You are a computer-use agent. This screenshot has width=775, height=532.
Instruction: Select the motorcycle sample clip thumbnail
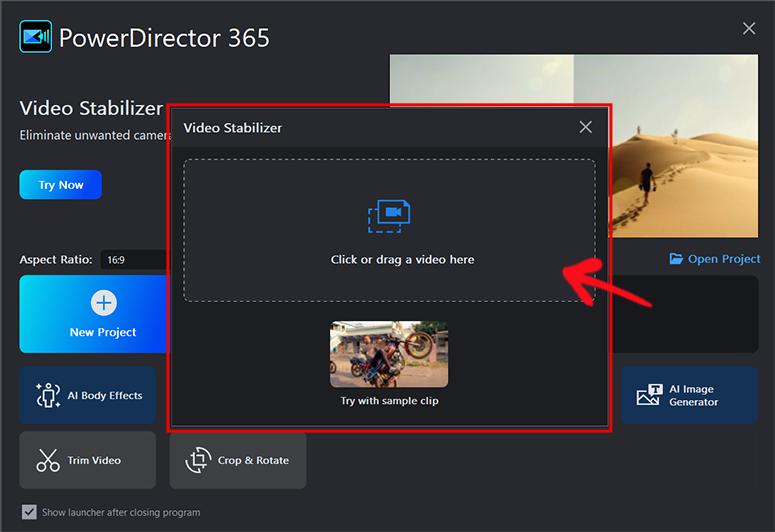click(x=389, y=354)
